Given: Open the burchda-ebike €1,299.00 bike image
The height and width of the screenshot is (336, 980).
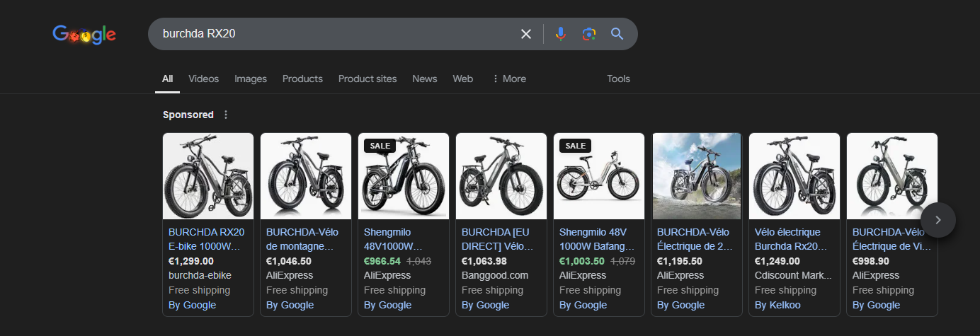Looking at the screenshot, I should [x=208, y=176].
